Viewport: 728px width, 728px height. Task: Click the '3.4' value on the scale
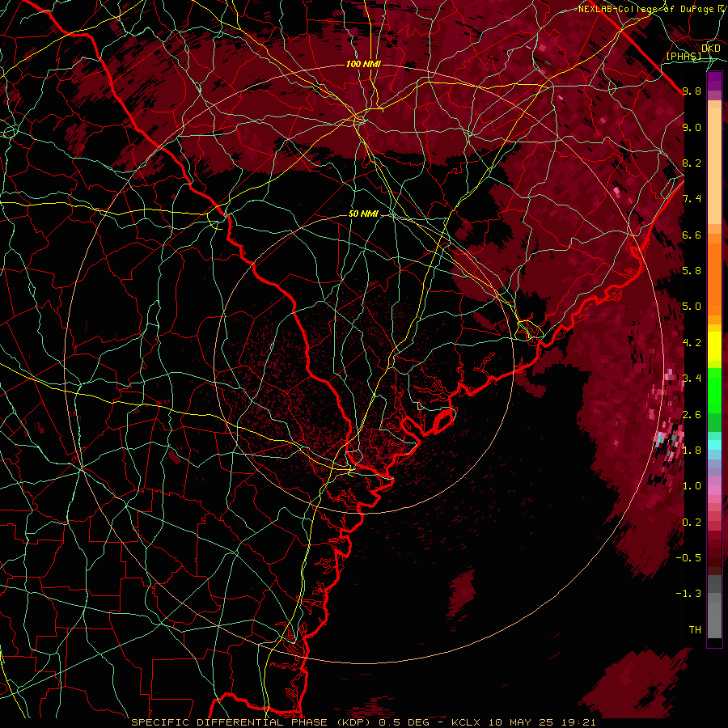click(x=692, y=379)
